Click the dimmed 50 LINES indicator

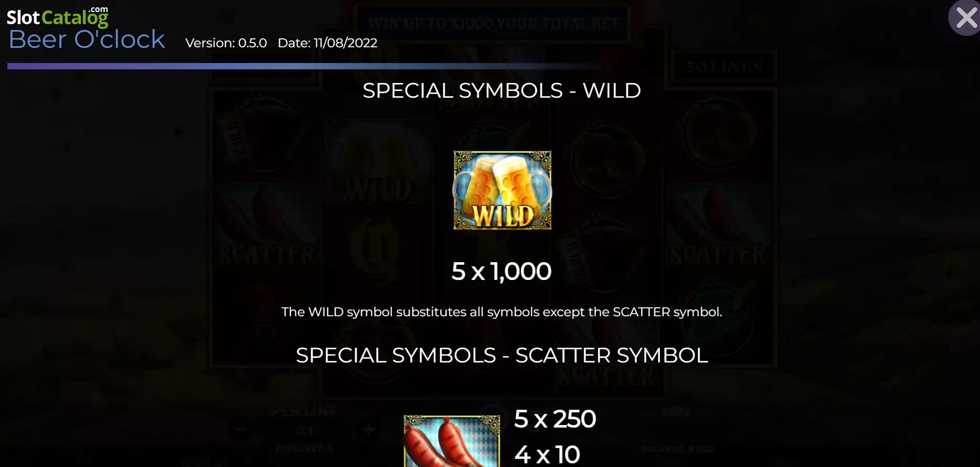pos(724,67)
